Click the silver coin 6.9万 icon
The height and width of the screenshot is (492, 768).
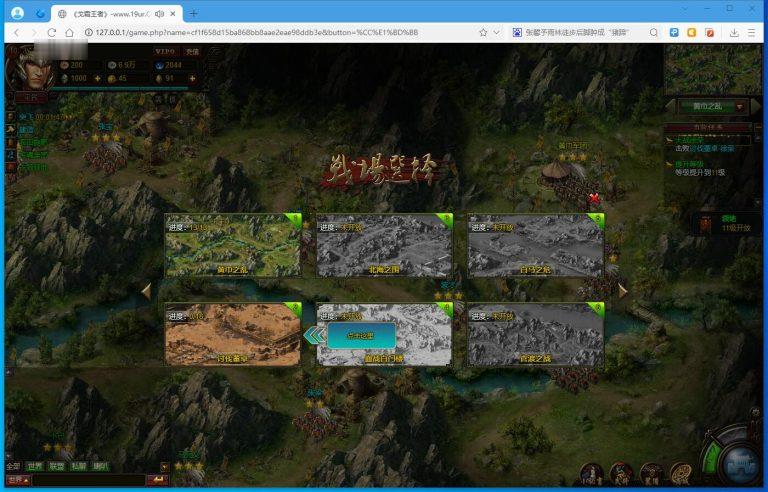(x=112, y=65)
